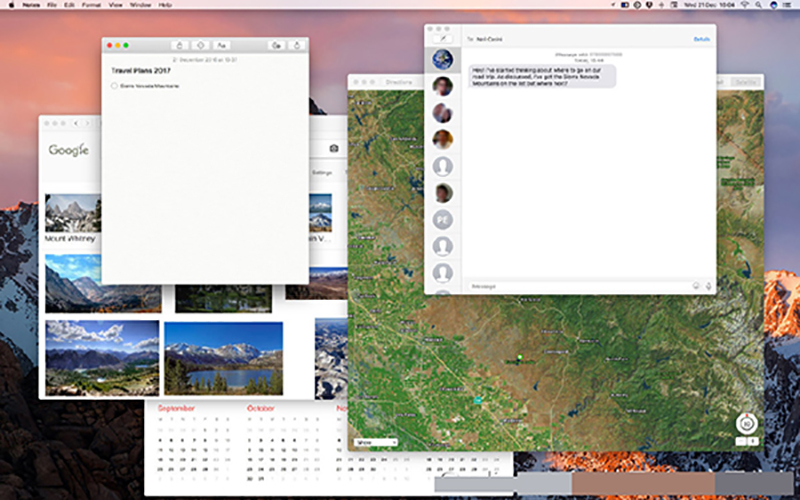
Task: Select the seventh conversation avatar in Messages
Action: coord(442,219)
